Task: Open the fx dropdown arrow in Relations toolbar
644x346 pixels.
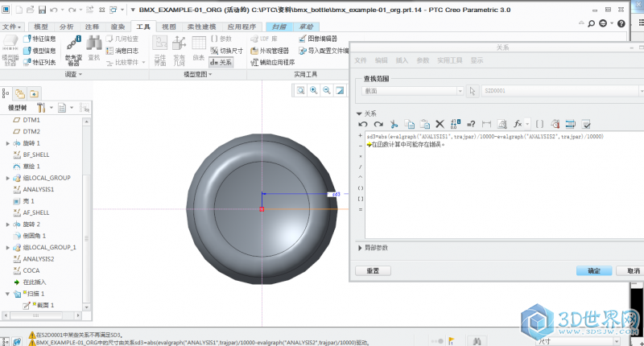Action: pos(527,124)
